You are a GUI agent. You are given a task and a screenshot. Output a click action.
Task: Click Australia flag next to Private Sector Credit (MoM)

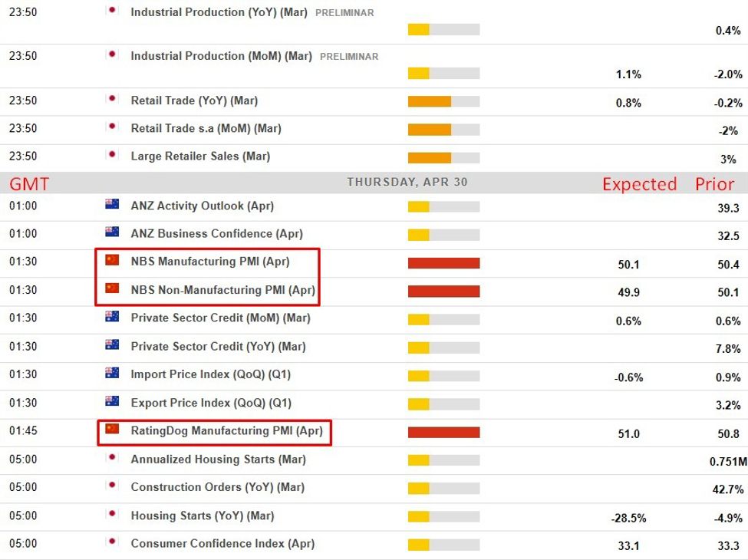pyautogui.click(x=112, y=318)
